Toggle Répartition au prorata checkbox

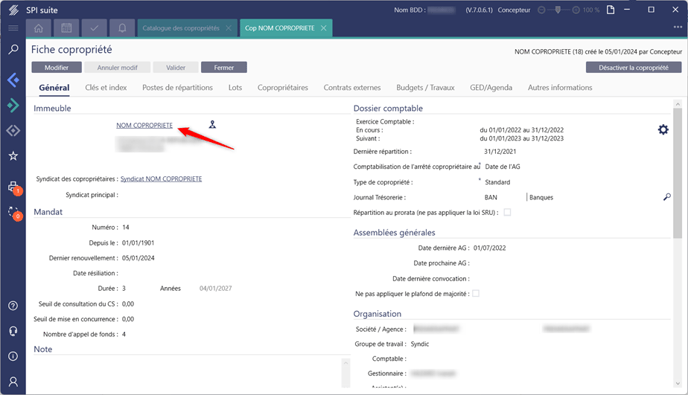click(507, 212)
